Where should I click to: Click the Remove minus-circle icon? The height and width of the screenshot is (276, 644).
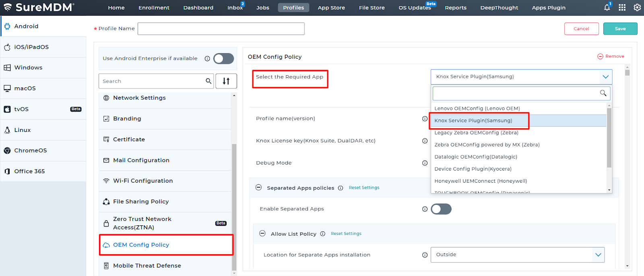click(600, 56)
